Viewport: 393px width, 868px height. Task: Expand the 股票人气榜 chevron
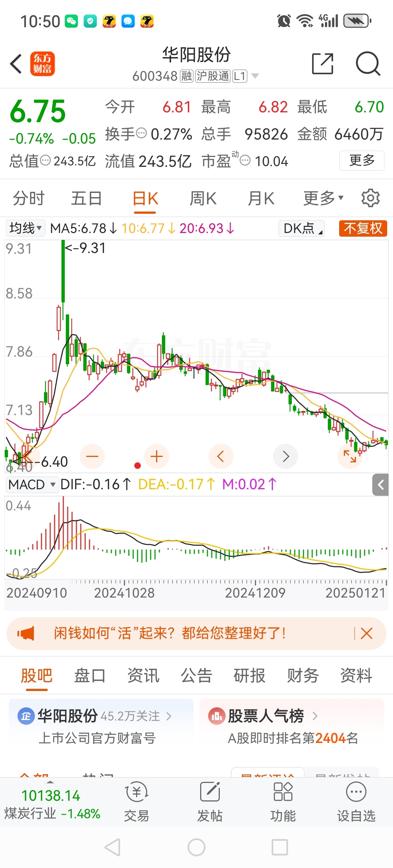[x=315, y=716]
